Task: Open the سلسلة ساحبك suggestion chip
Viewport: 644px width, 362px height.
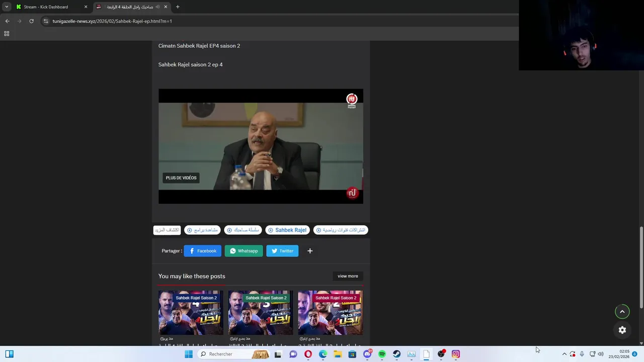Action: [x=243, y=230]
